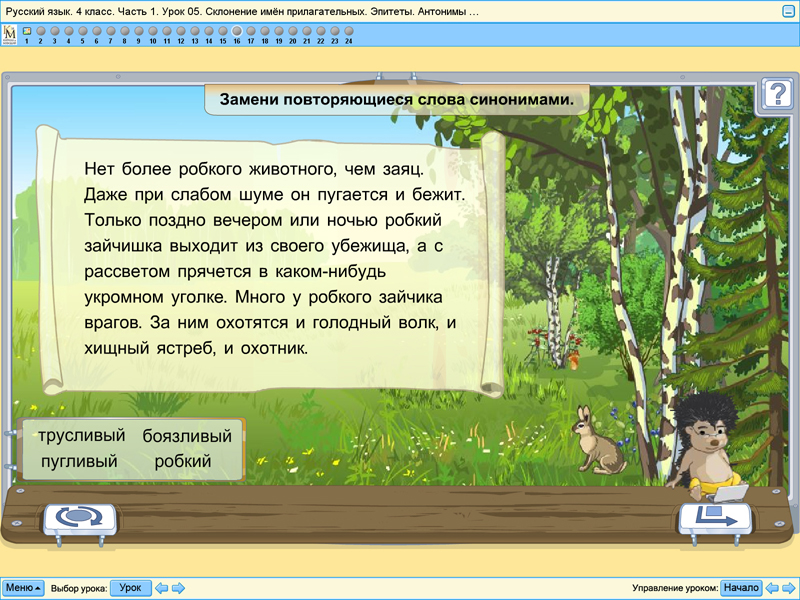Click the next page arrow sign

714,518
